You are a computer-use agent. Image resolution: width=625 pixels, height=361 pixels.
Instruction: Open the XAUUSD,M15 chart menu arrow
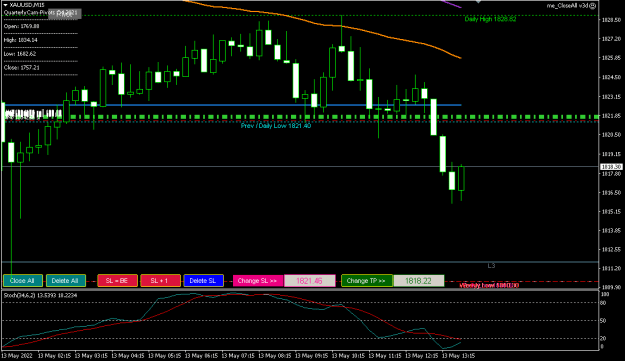(x=5, y=5)
